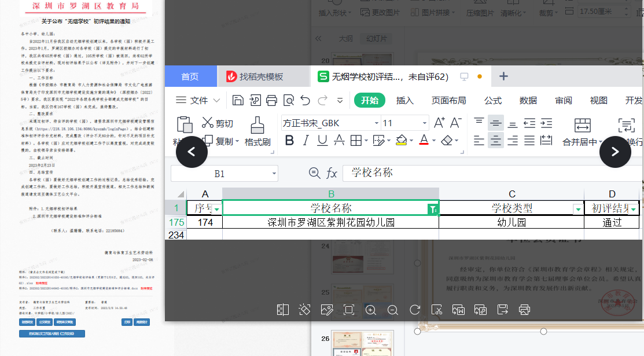644x356 pixels.
Task: Zoom in using magnifier plus icon
Action: (x=371, y=310)
